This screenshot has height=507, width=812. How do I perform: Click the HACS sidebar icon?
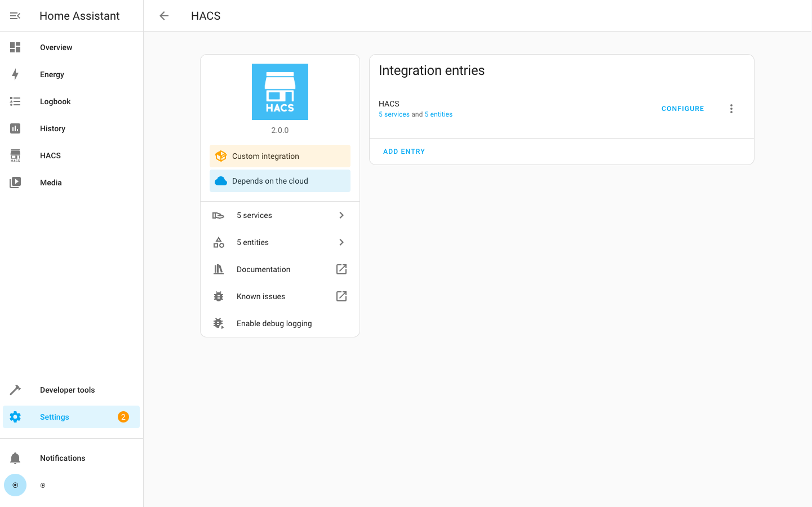[15, 155]
